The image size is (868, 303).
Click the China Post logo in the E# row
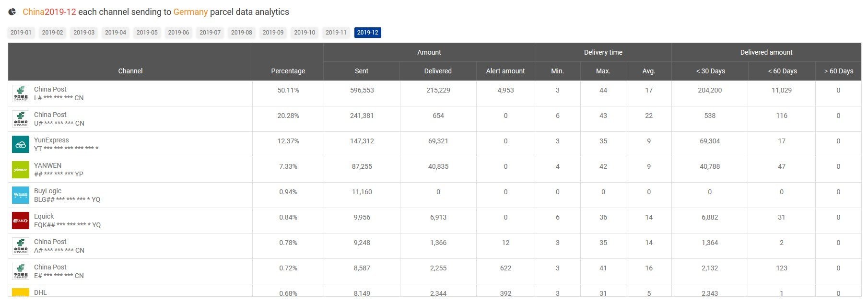[21, 271]
